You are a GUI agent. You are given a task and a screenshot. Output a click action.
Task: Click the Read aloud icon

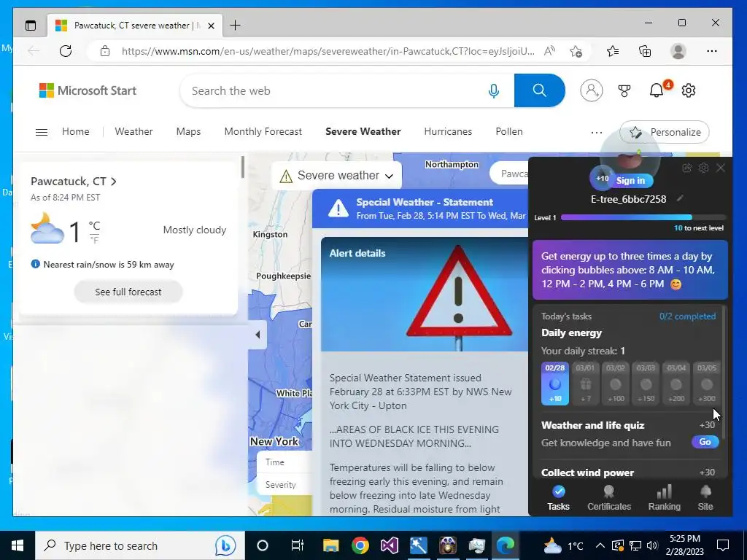coord(549,51)
